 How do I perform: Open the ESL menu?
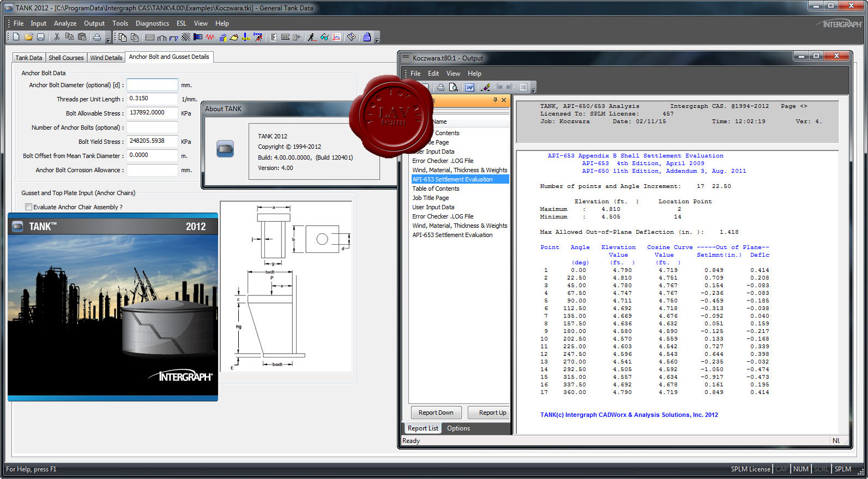(182, 23)
